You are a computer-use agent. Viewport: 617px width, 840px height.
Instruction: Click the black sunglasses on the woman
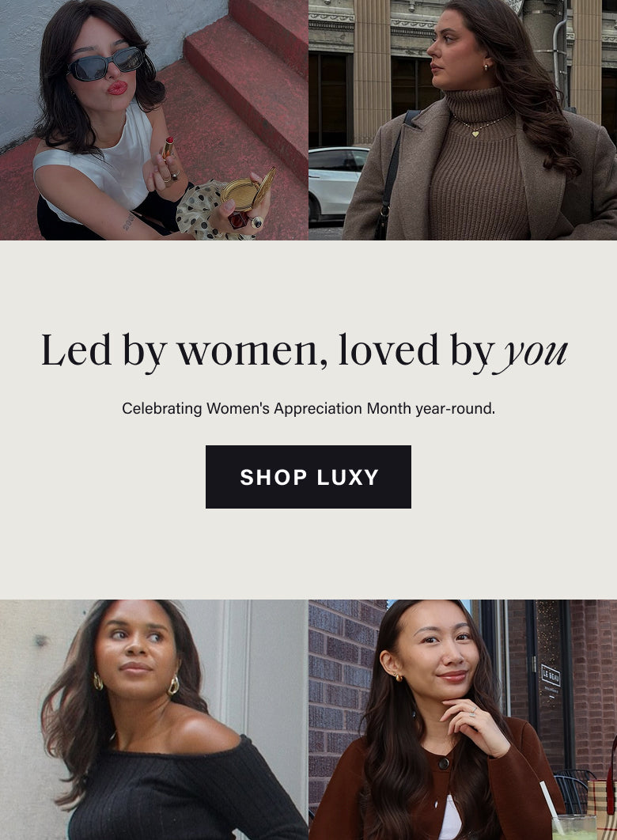pos(107,63)
